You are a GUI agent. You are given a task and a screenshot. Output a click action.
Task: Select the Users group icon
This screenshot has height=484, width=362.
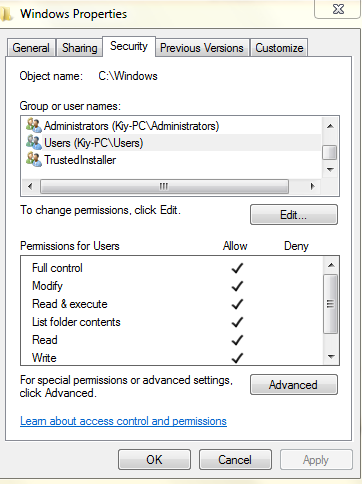pyautogui.click(x=34, y=142)
